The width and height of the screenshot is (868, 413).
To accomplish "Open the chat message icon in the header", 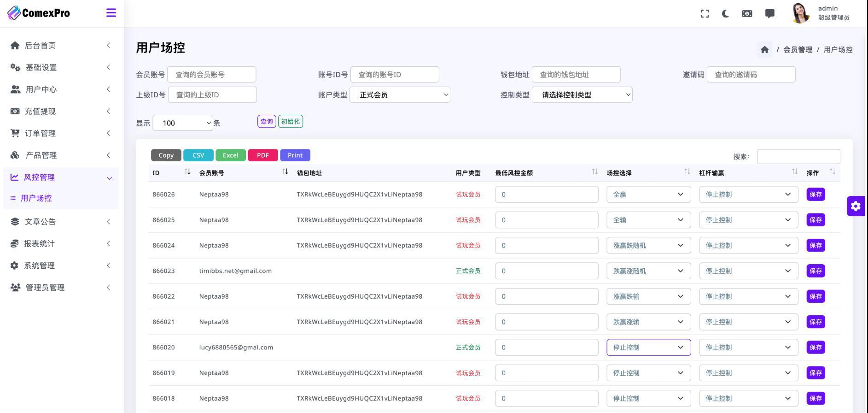I will 769,14.
